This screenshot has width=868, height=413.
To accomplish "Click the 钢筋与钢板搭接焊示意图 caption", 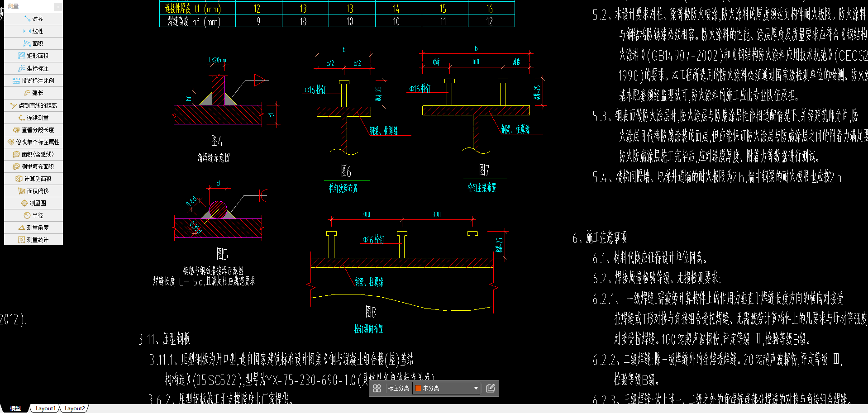I will point(214,271).
